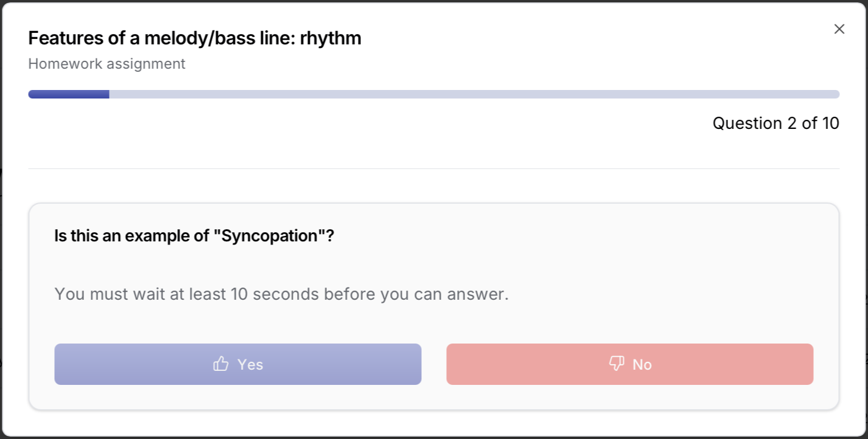This screenshot has width=868, height=439.
Task: Close the homework assignment dialog
Action: (839, 29)
